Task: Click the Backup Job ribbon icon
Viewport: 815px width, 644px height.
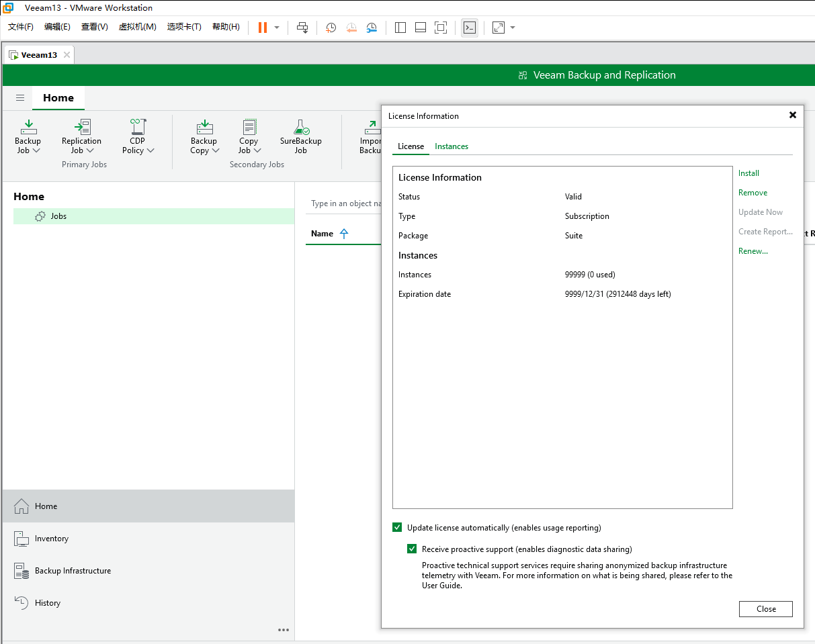Action: [x=28, y=127]
